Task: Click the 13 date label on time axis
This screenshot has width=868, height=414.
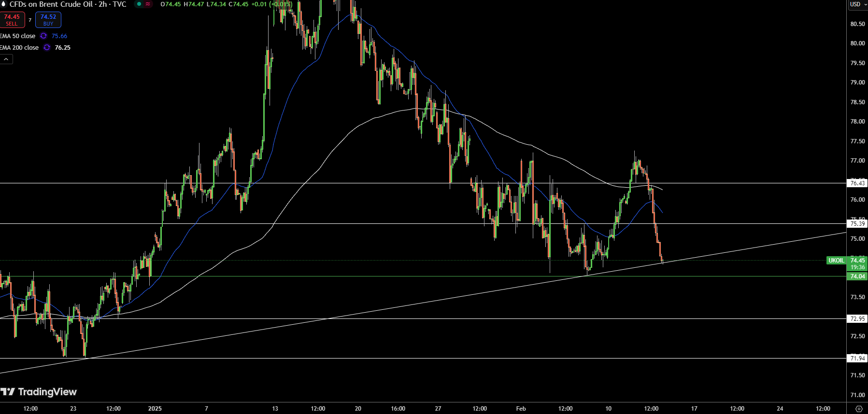Action: pyautogui.click(x=275, y=408)
